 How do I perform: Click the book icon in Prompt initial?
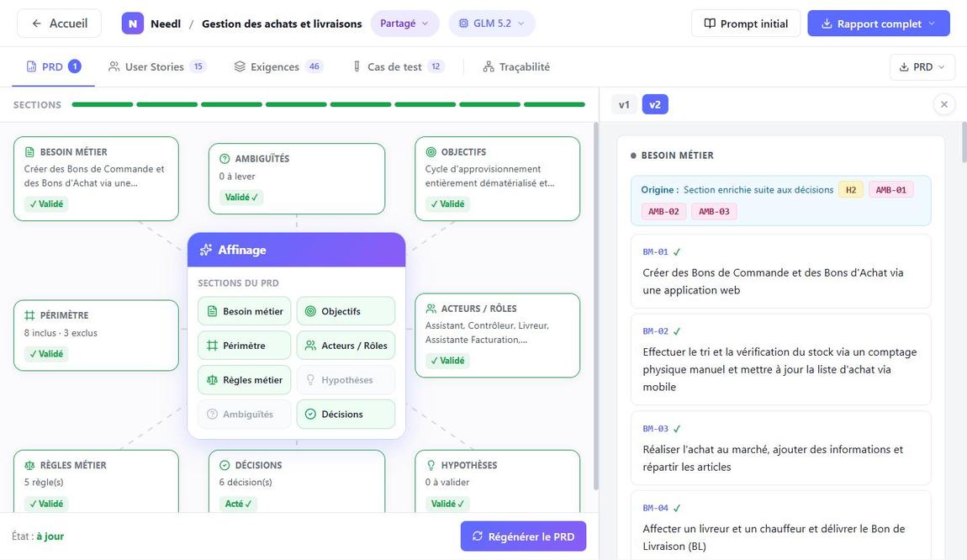710,24
